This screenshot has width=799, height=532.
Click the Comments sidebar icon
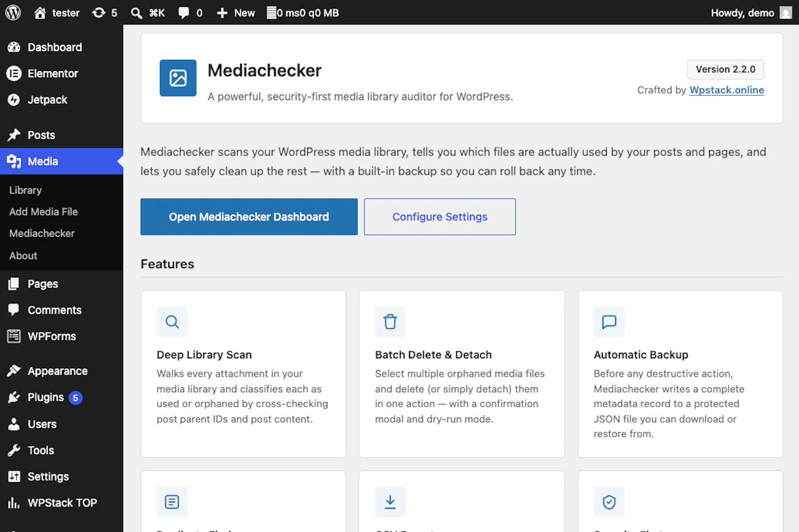pyautogui.click(x=14, y=310)
